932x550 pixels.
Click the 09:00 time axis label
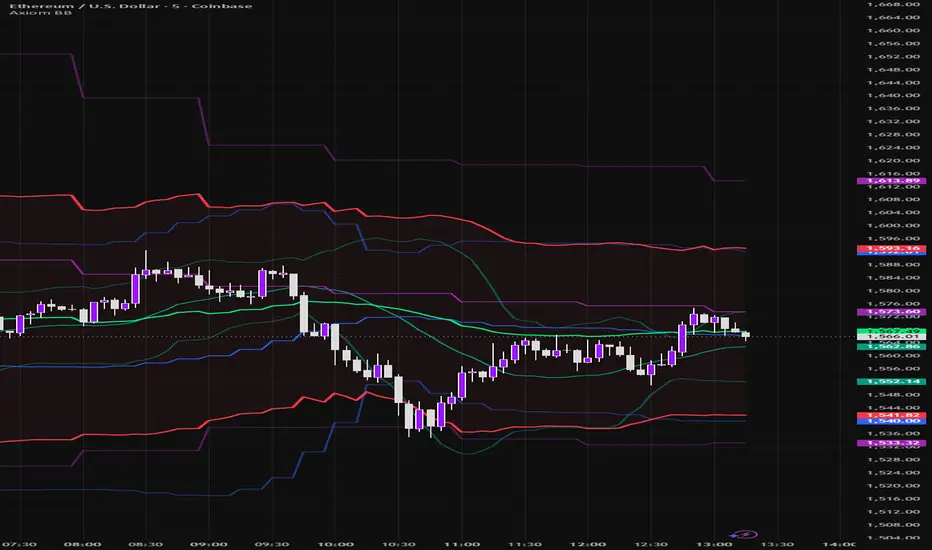209,544
